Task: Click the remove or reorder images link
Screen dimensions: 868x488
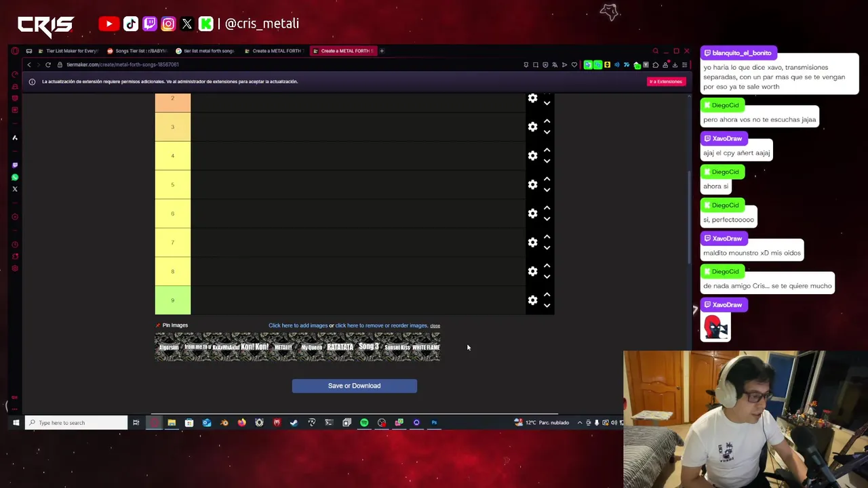Action: pos(381,325)
